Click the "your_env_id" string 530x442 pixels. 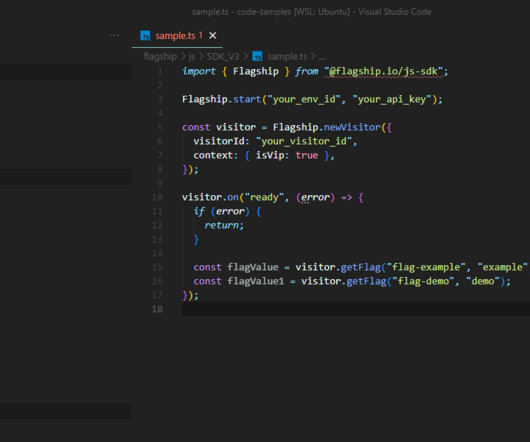[304, 99]
